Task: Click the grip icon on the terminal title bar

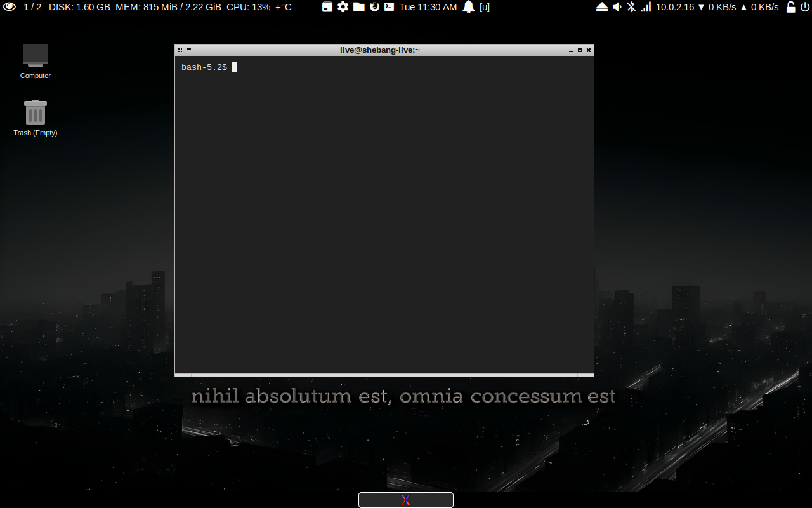Action: click(180, 50)
